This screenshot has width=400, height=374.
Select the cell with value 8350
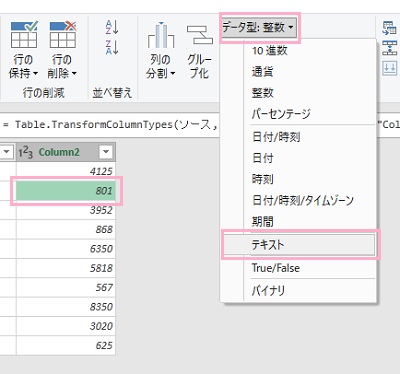coord(66,307)
